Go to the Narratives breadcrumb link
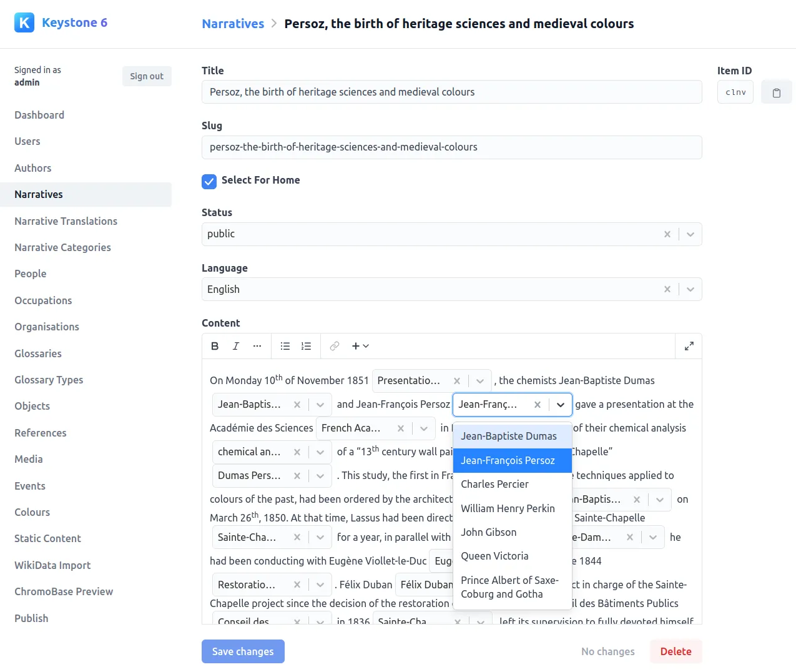The image size is (796, 672). pyautogui.click(x=233, y=24)
